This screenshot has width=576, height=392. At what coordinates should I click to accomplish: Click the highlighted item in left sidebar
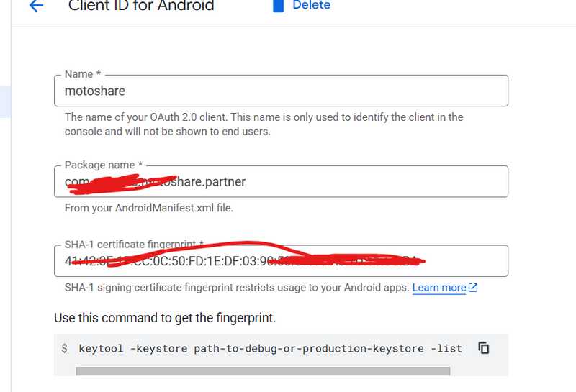click(x=5, y=101)
